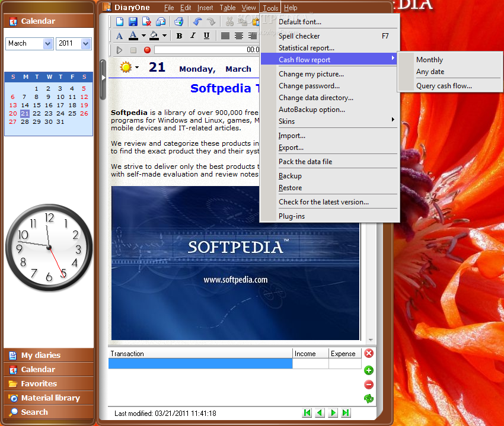Choose AutoBackup option...
Viewport: 504px width, 426px height.
330,110
